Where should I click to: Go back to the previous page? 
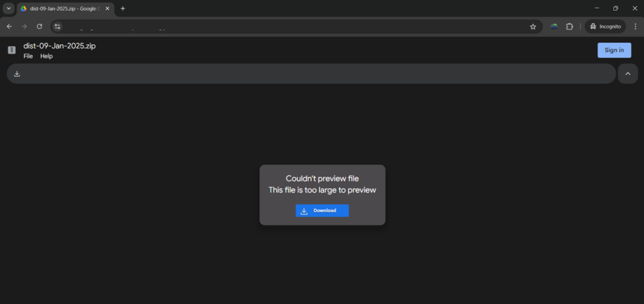coord(9,26)
